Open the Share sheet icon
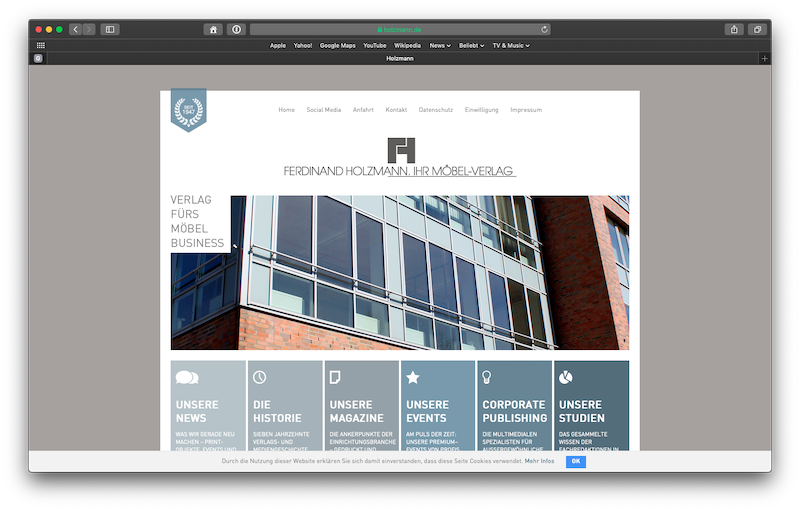 (x=734, y=30)
